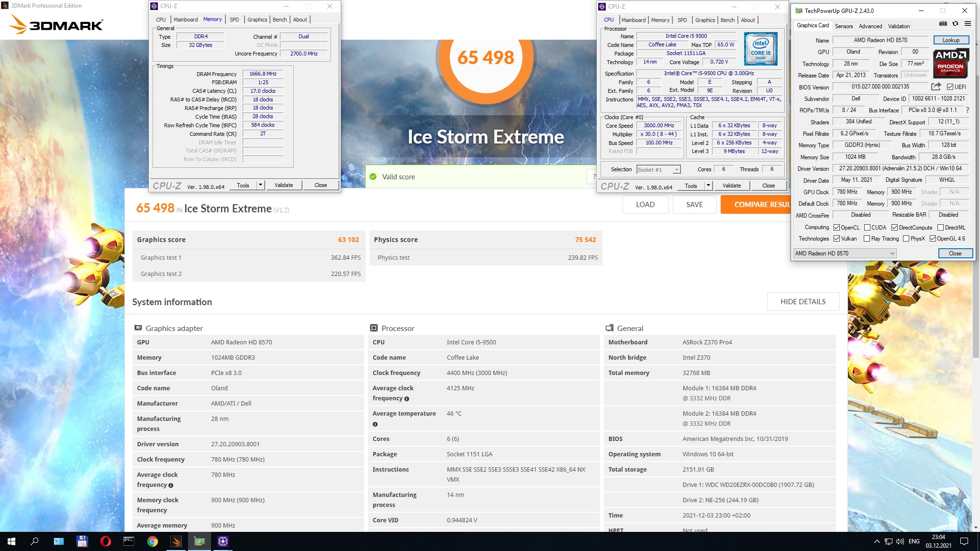Open the GPU-Z hamburger menu
The height and width of the screenshot is (551, 980).
pos(968,23)
